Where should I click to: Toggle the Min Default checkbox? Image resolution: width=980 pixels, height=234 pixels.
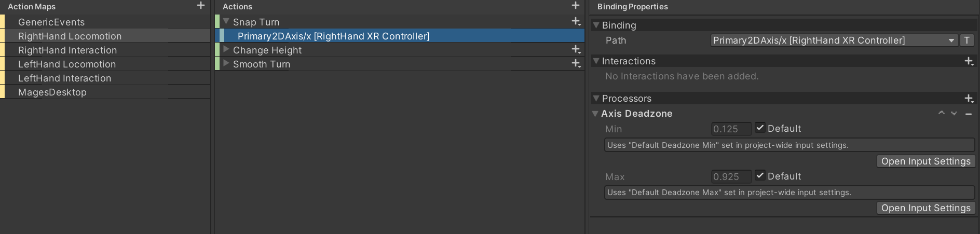pyautogui.click(x=760, y=128)
